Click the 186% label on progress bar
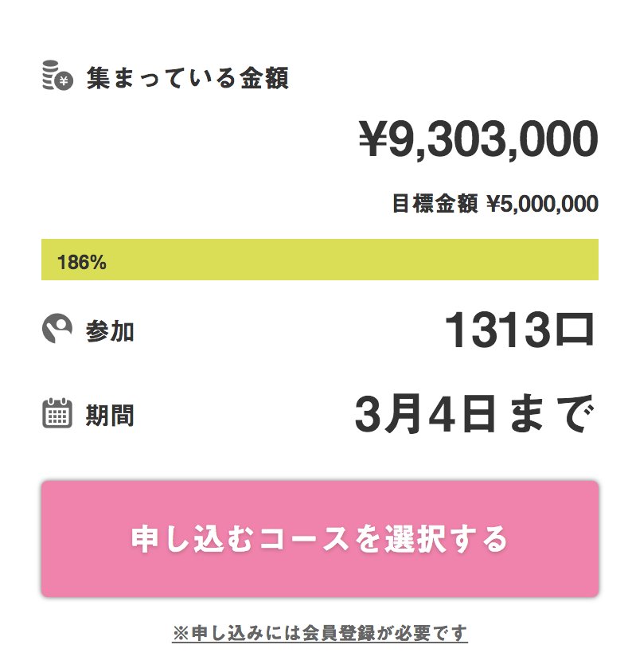Image resolution: width=632 pixels, height=672 pixels. tap(82, 263)
